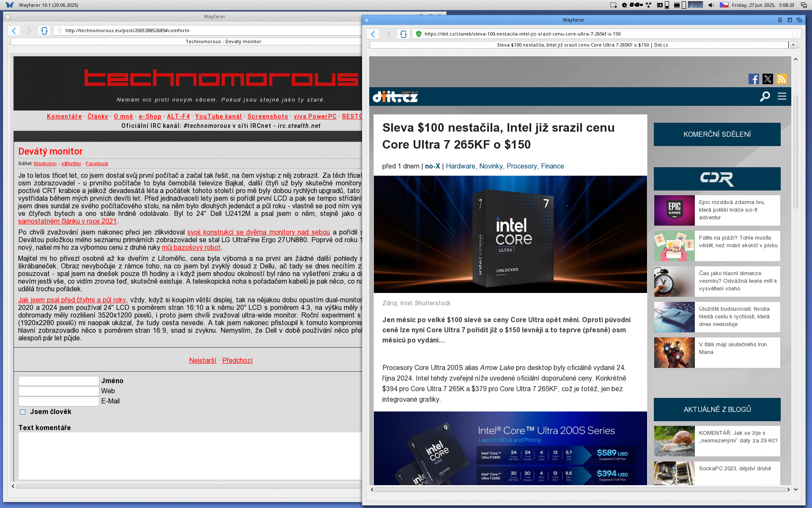Reload the diit.cz page

[x=403, y=34]
